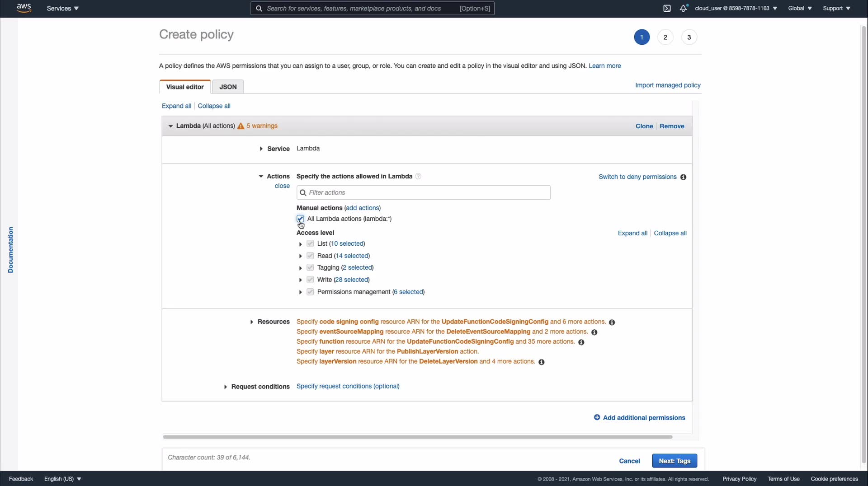The image size is (868, 486).
Task: Expand the List access level arrow
Action: tap(300, 244)
